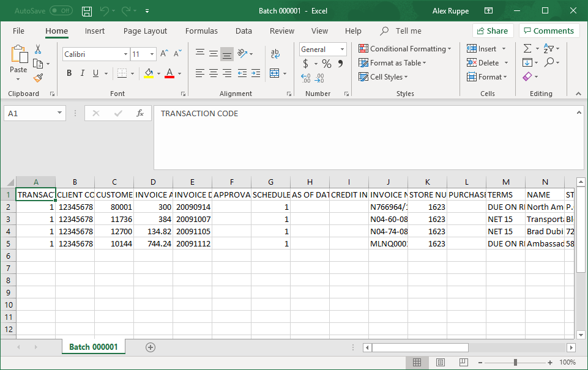Click the zoom slider handle
Image resolution: width=588 pixels, height=370 pixels.
coord(516,362)
